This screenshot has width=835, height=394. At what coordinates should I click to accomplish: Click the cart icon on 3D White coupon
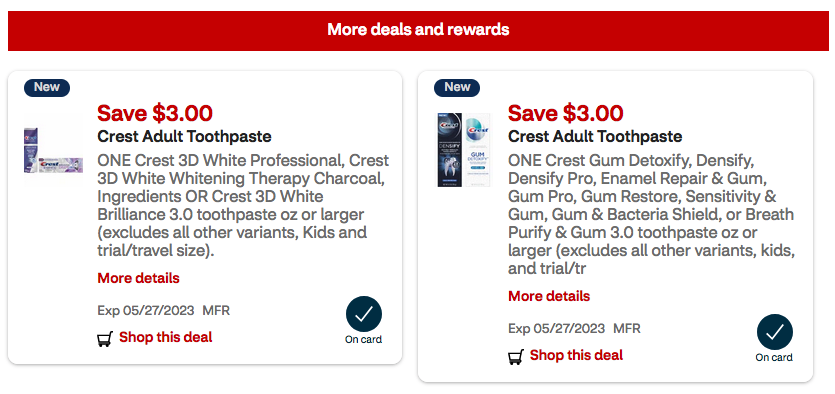tap(105, 339)
